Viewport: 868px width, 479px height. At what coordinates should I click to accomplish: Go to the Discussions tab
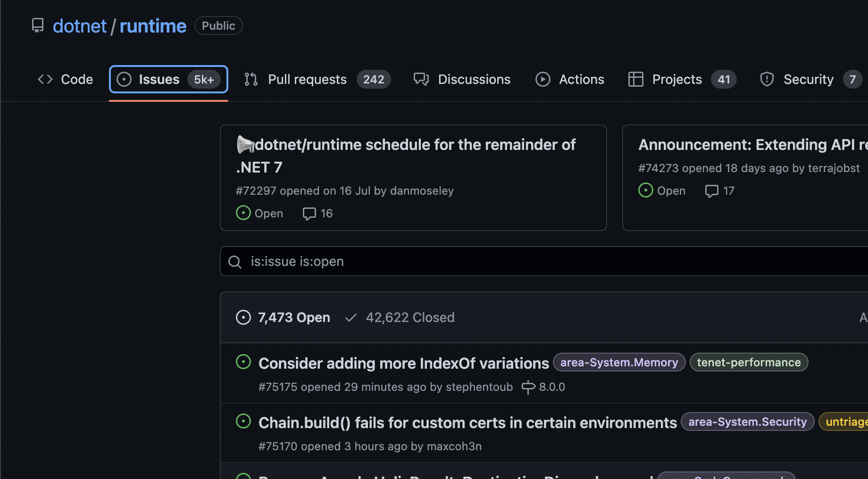pos(462,79)
